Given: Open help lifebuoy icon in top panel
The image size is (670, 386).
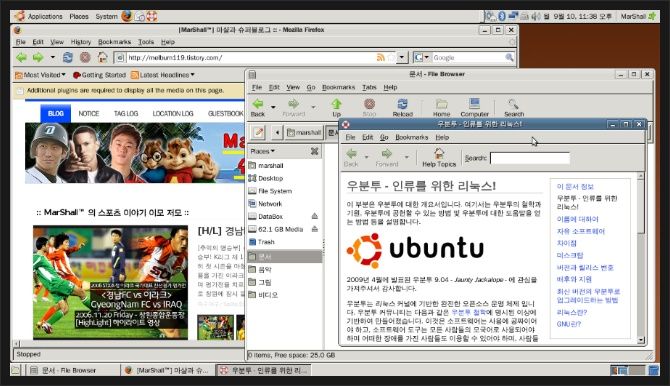Looking at the screenshot, I should (152, 16).
